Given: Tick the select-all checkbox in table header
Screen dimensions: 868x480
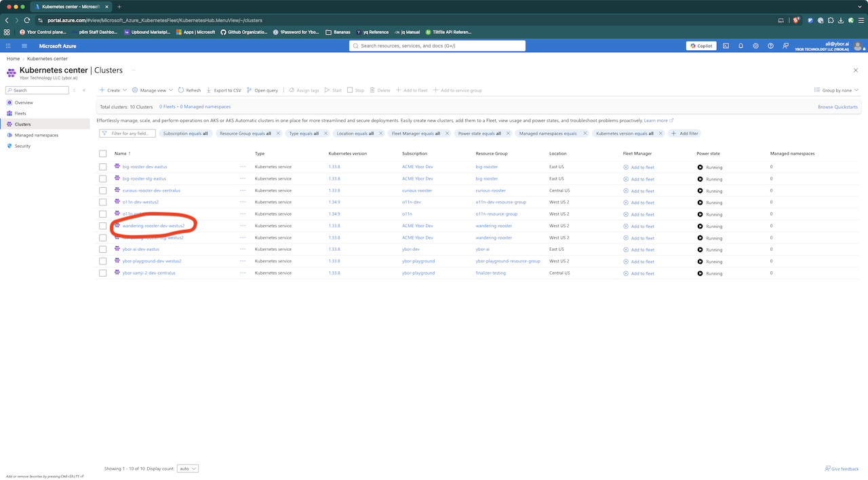Looking at the screenshot, I should pyautogui.click(x=103, y=154).
